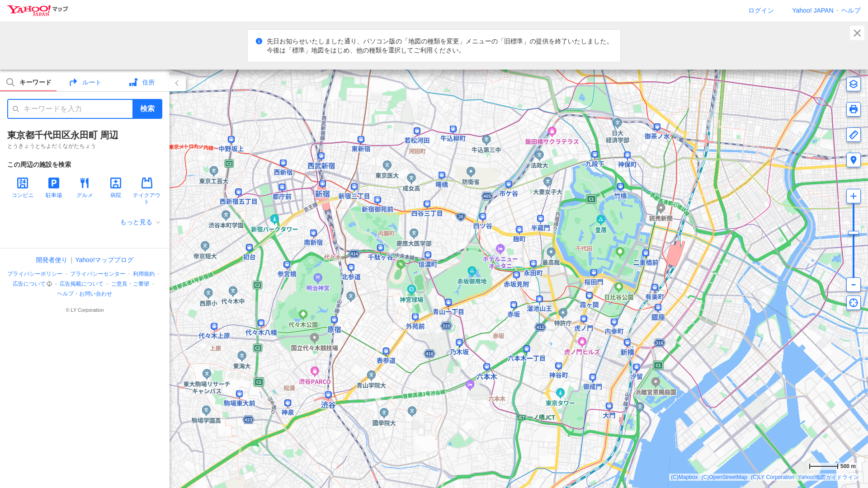Click the 防衛省 marker
868x488 pixels.
coord(471,172)
